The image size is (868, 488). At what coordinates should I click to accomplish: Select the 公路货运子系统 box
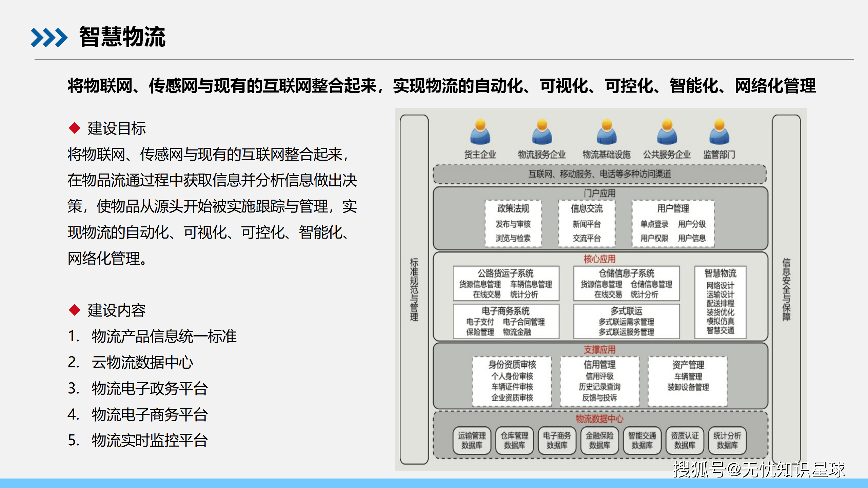(x=506, y=283)
